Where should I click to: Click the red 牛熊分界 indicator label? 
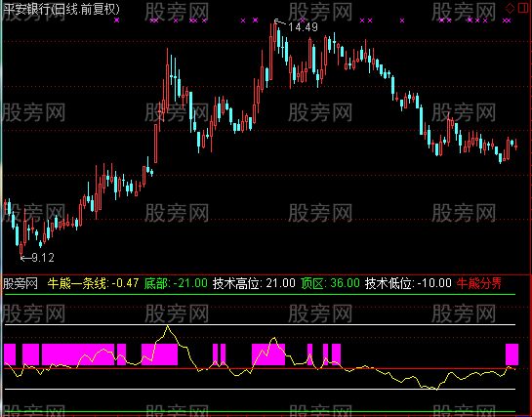(479, 283)
